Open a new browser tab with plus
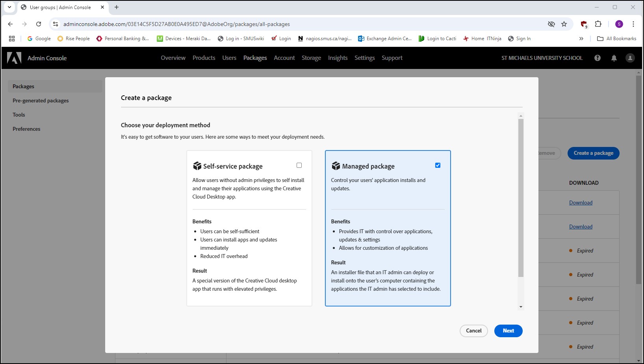This screenshot has width=644, height=364. 117,7
